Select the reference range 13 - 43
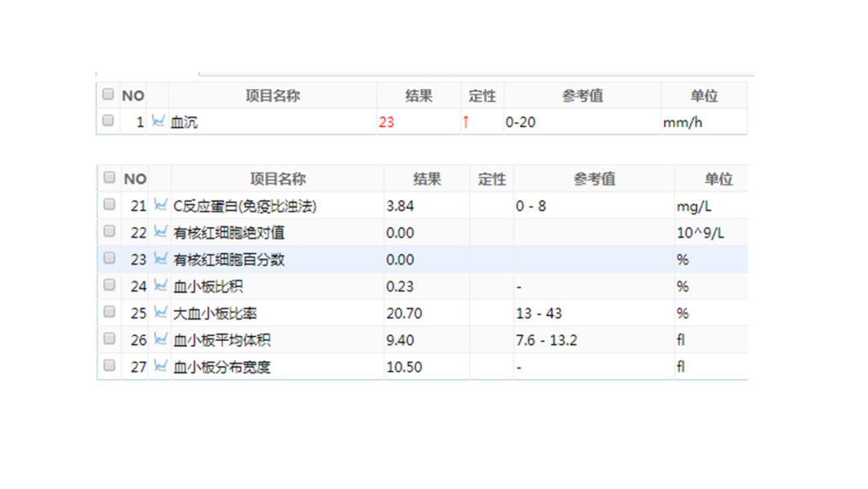 (x=538, y=314)
